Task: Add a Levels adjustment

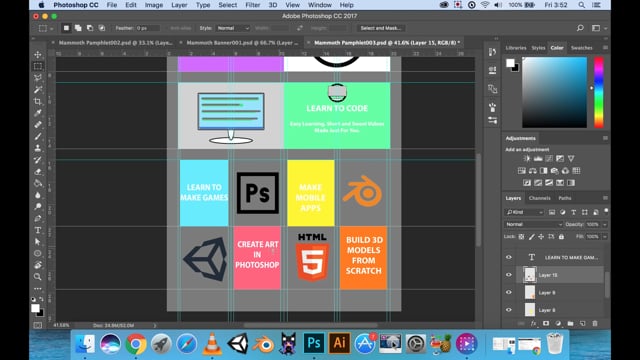Action: click(538, 158)
